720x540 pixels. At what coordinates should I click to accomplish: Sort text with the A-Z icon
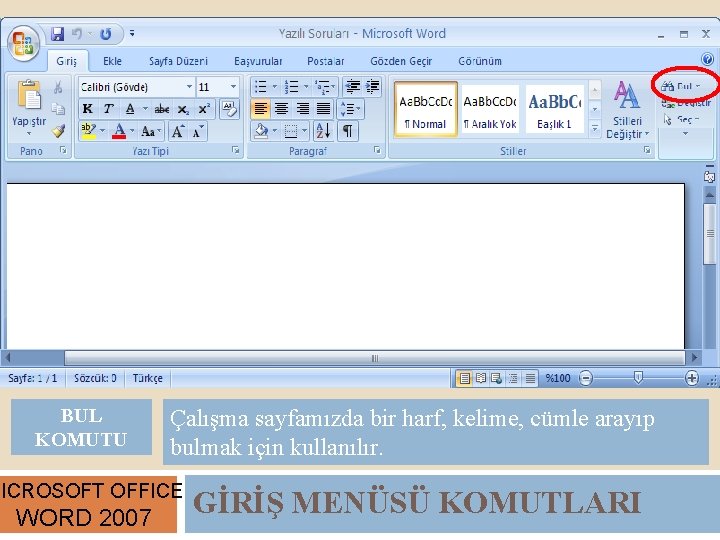(x=323, y=131)
